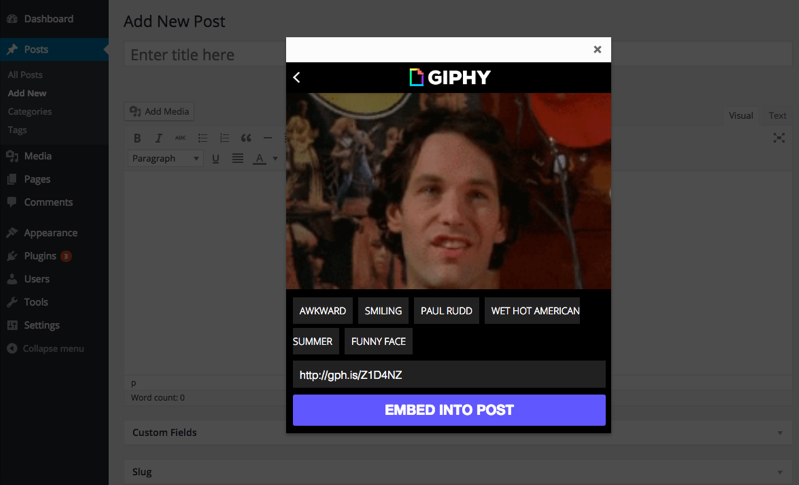Open Pages in the sidebar

click(37, 179)
